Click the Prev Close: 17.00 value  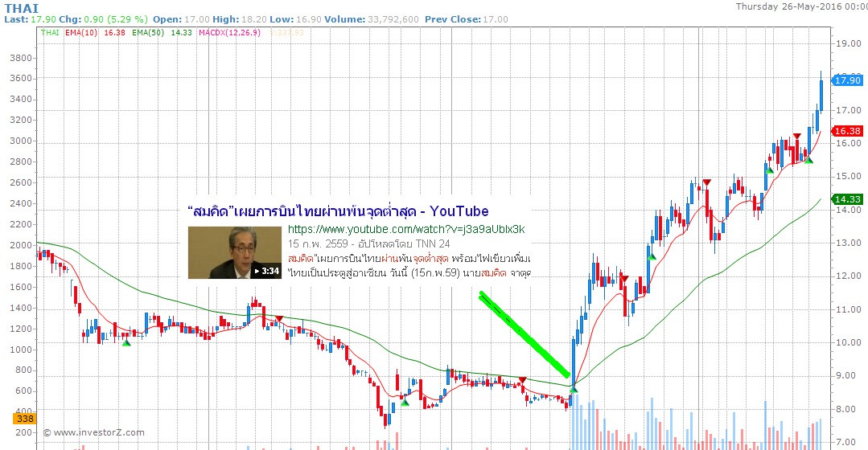click(x=466, y=19)
